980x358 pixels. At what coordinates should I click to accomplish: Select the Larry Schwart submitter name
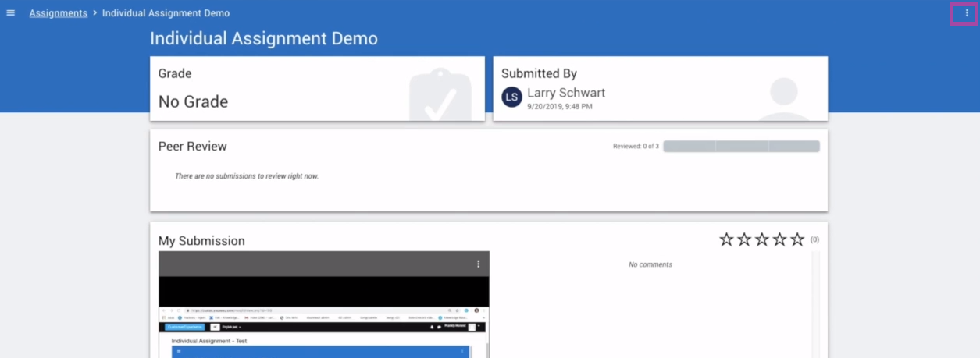pyautogui.click(x=566, y=93)
